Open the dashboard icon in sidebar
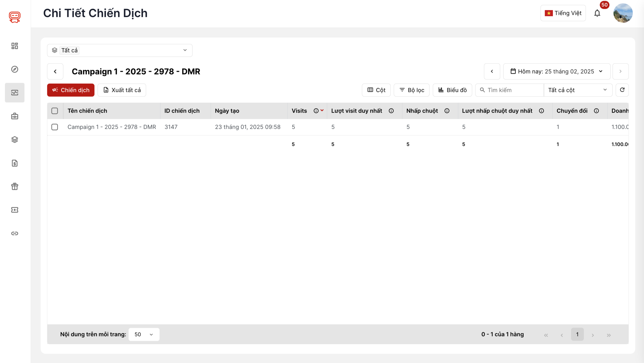Image resolution: width=644 pixels, height=363 pixels. [x=15, y=46]
